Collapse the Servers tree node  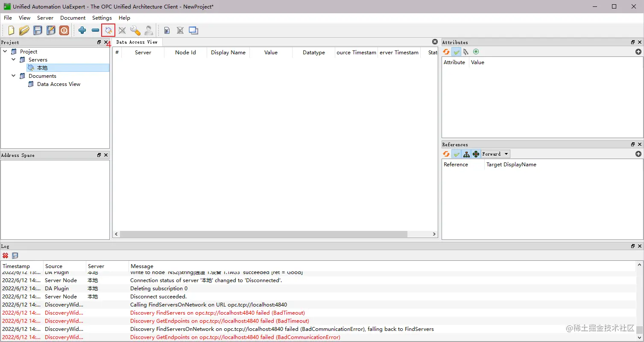click(x=14, y=59)
